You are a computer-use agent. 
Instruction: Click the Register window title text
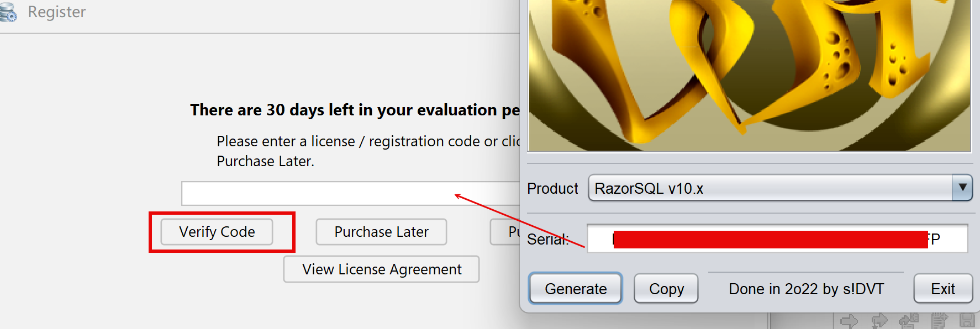(57, 12)
